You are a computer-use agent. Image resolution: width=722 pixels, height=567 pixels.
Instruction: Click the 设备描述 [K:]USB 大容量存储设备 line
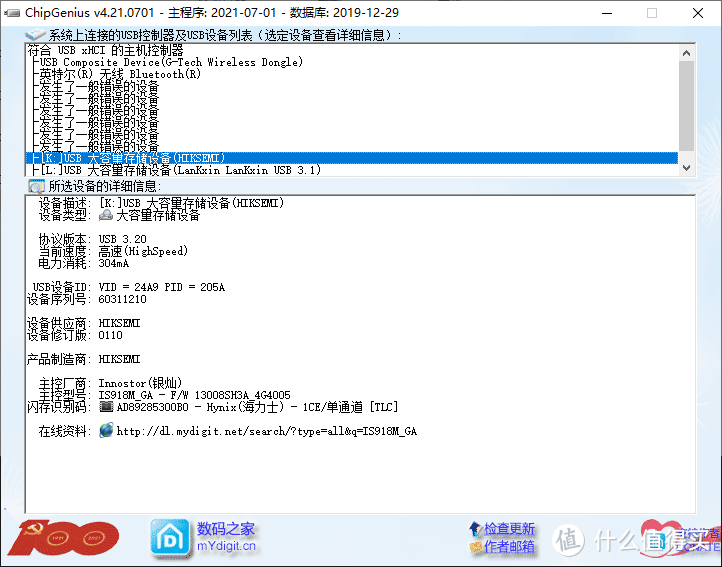161,203
